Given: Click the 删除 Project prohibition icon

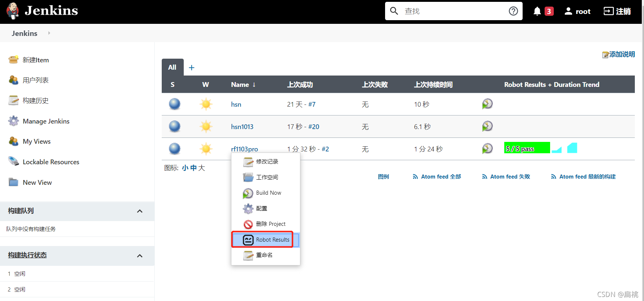Looking at the screenshot, I should pos(248,224).
